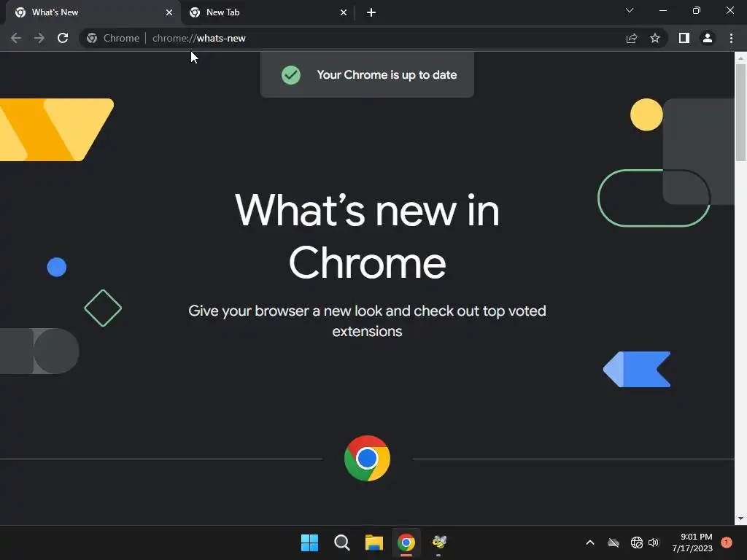The image size is (747, 560).
Task: Expand the tab search chevron
Action: pos(630,10)
